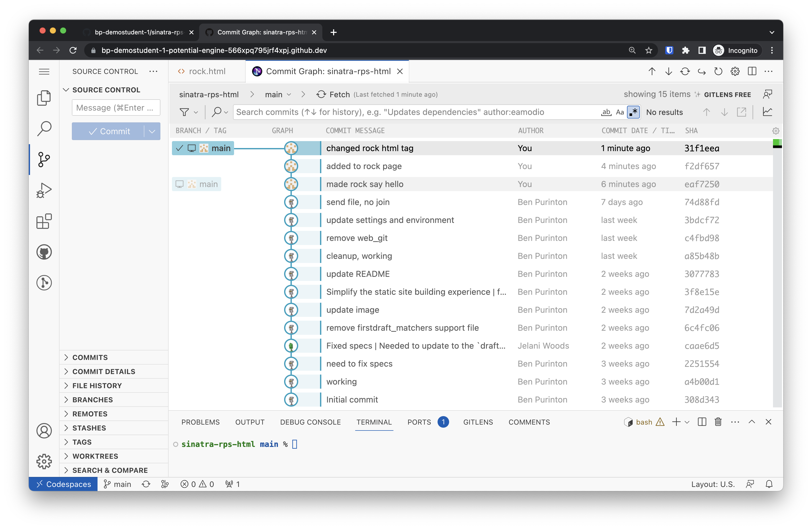Switch to the rock.html editor tab
Screen dimensions: 812x529
pyautogui.click(x=207, y=71)
